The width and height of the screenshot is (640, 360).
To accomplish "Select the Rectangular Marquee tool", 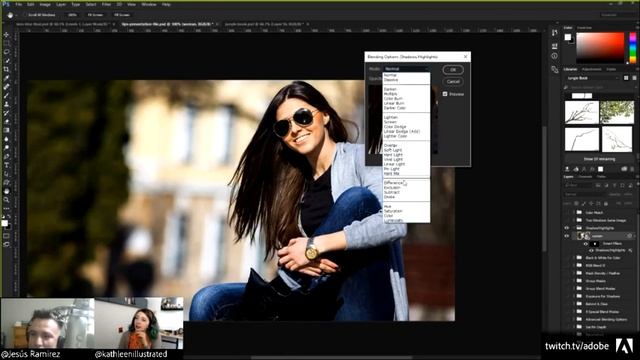I will coord(7,43).
